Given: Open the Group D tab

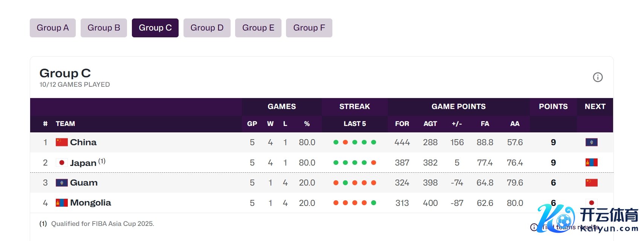Looking at the screenshot, I should tap(207, 28).
